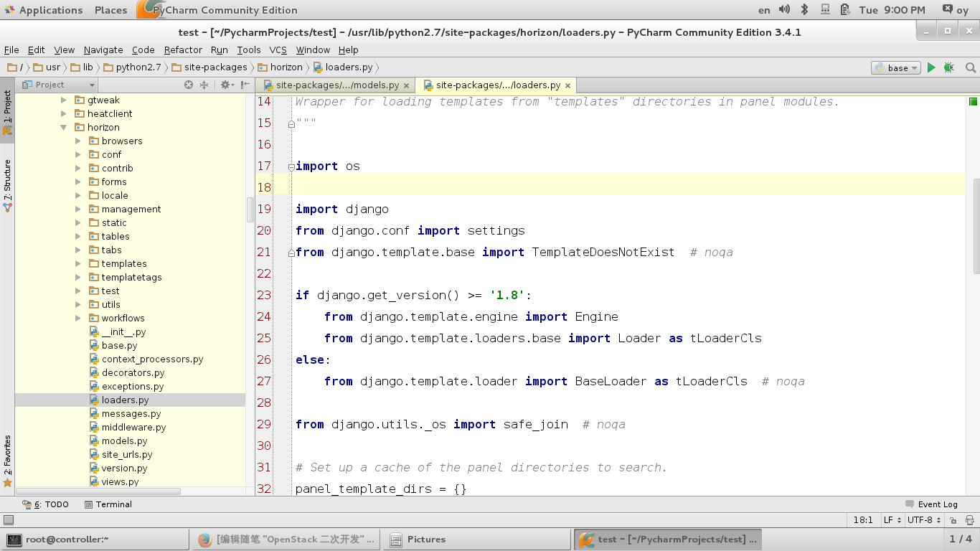Fold the import block at line 17
The width and height of the screenshot is (980, 551).
(x=291, y=166)
